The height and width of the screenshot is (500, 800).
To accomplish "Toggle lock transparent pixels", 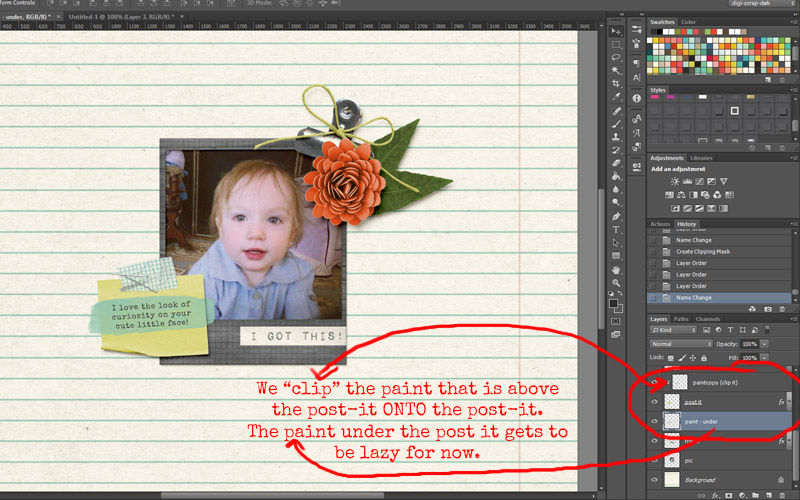I will point(671,358).
